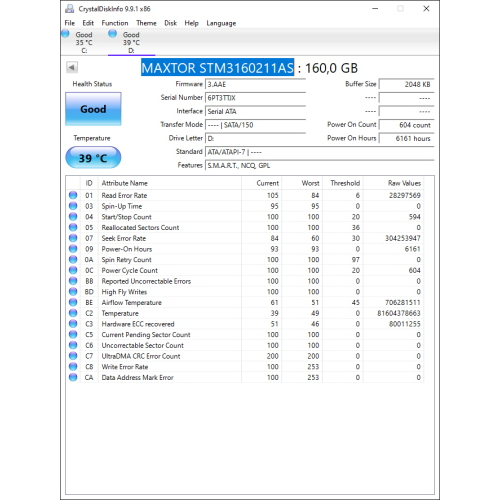Click the status icon for Reallocated Sectors Count
500x500 pixels.
pos(73,227)
